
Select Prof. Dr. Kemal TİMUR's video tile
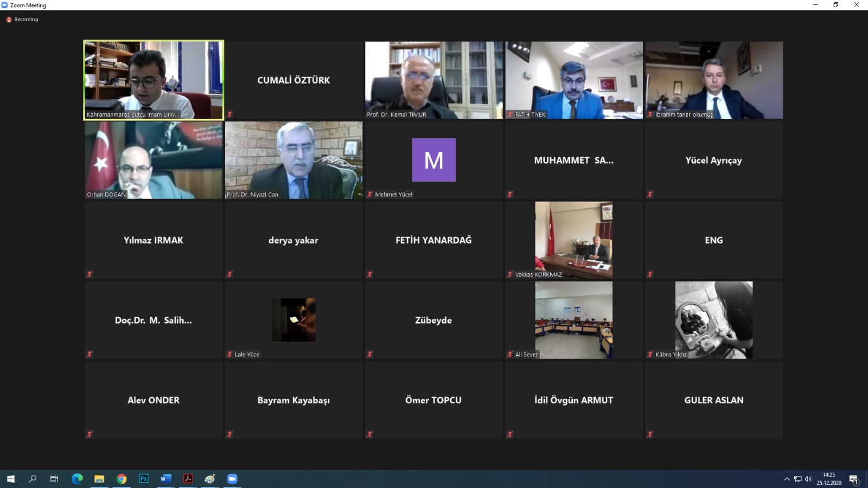point(433,80)
